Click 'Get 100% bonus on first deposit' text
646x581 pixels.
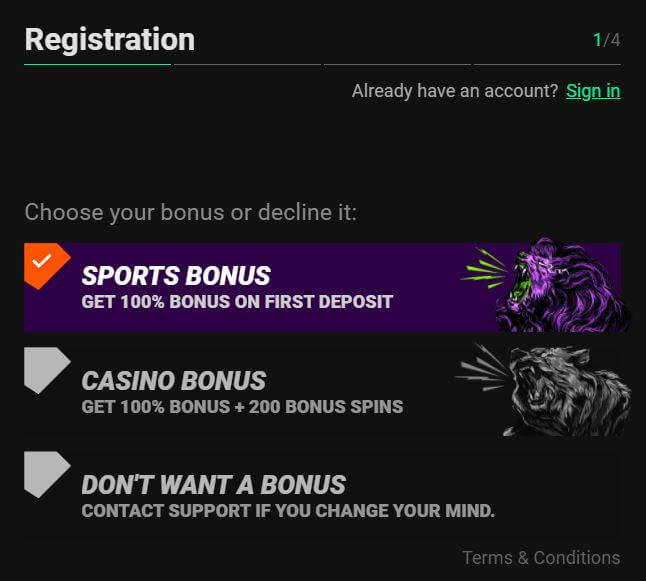coord(237,302)
